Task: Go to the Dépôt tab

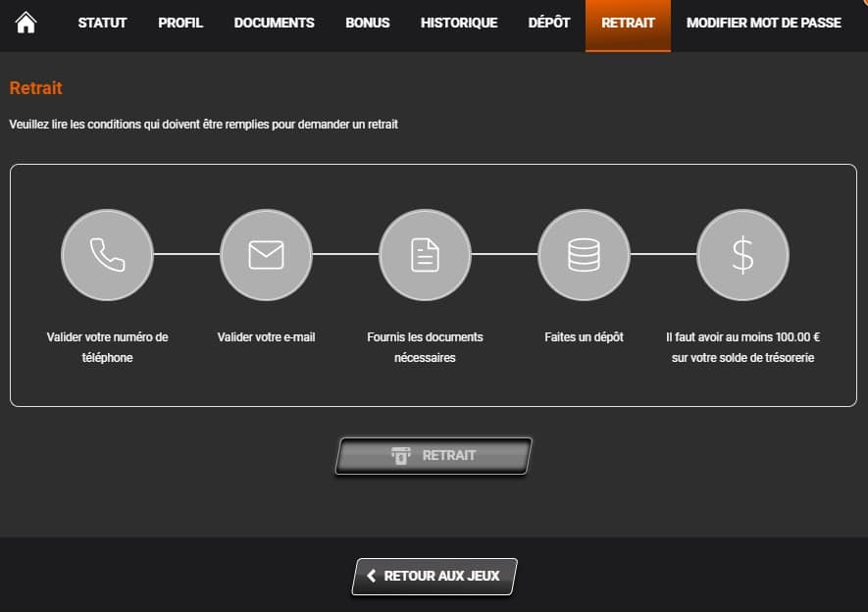Action: point(549,23)
